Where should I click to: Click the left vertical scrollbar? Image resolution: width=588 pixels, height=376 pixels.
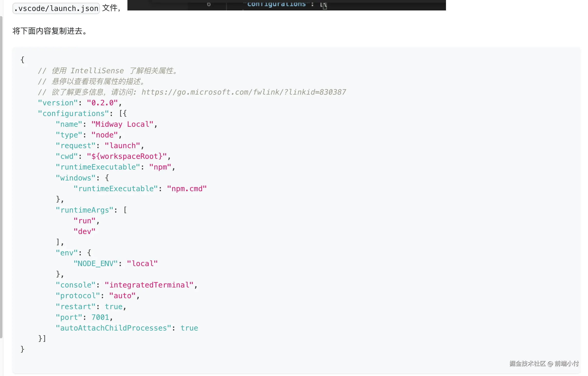pos(1,177)
